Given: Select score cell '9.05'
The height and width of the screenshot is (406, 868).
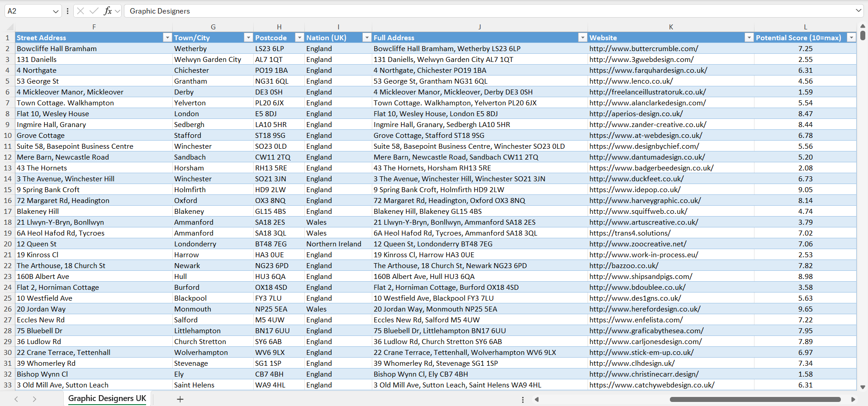Looking at the screenshot, I should click(x=805, y=190).
